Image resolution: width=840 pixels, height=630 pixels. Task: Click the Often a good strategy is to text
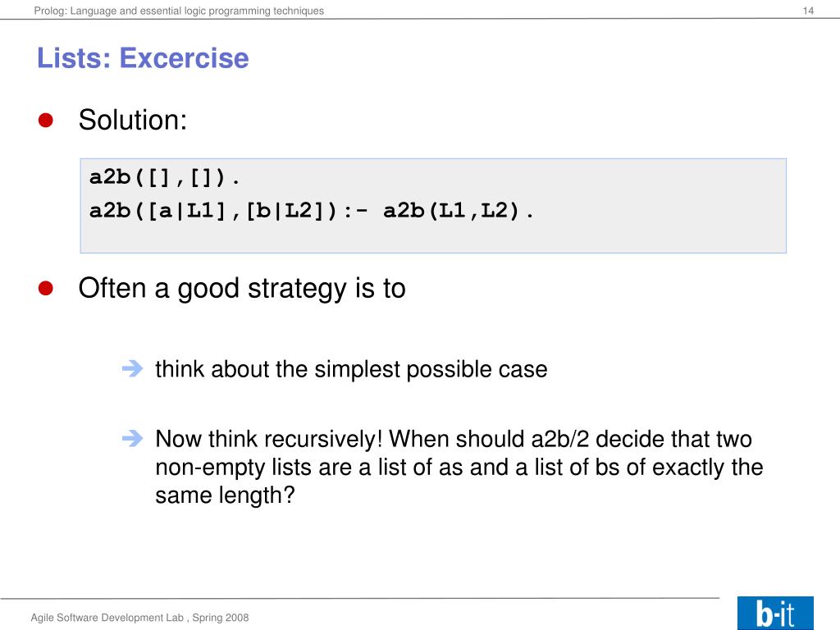(x=242, y=289)
